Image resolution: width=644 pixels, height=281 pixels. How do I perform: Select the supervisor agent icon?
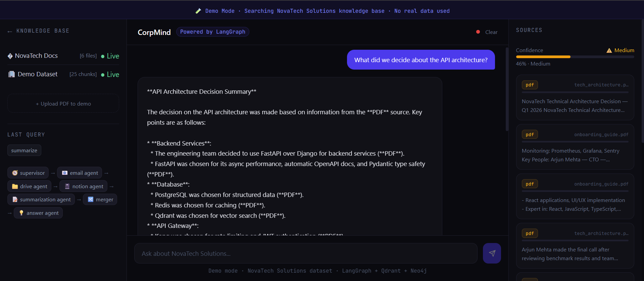(x=15, y=173)
